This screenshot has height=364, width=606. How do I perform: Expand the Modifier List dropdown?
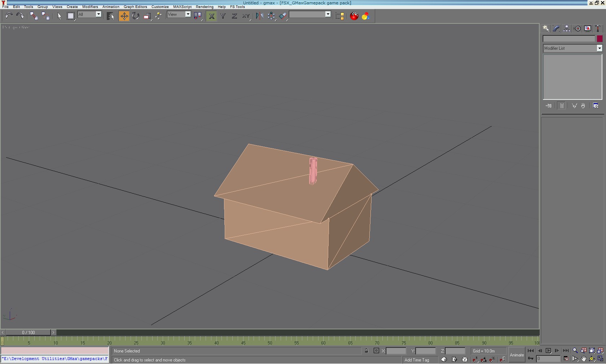pos(573,48)
